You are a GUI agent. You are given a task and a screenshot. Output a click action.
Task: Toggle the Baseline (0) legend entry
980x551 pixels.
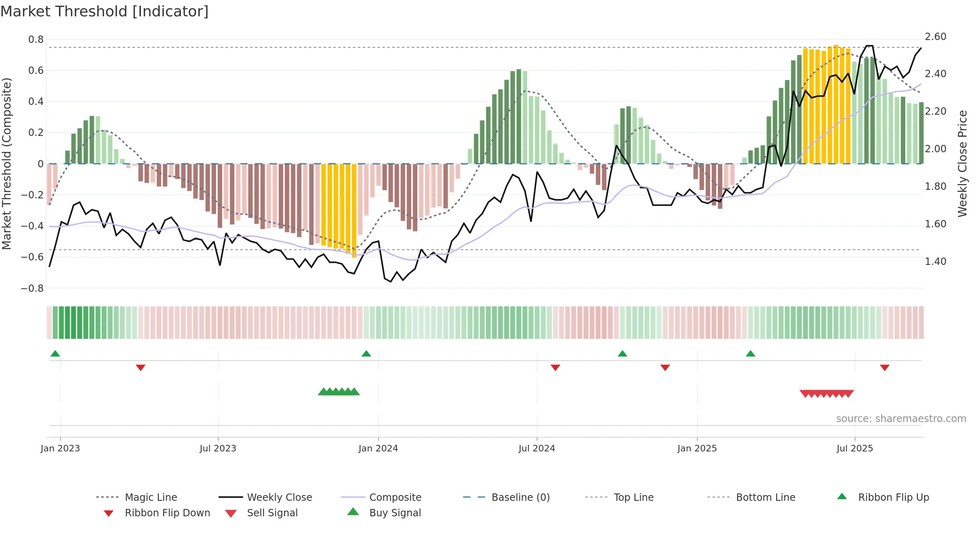tap(506, 497)
